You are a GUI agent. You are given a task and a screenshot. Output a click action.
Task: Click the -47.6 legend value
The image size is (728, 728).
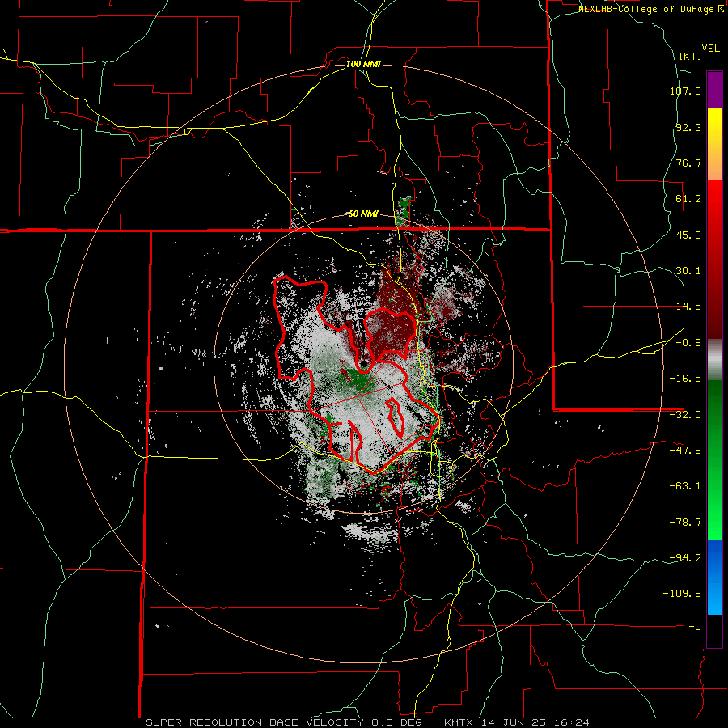coord(685,451)
